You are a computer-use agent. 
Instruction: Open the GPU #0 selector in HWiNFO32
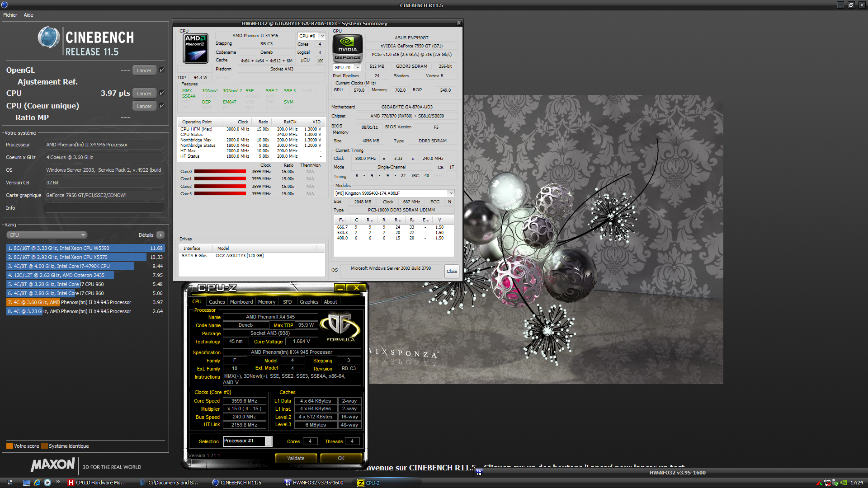tap(347, 67)
